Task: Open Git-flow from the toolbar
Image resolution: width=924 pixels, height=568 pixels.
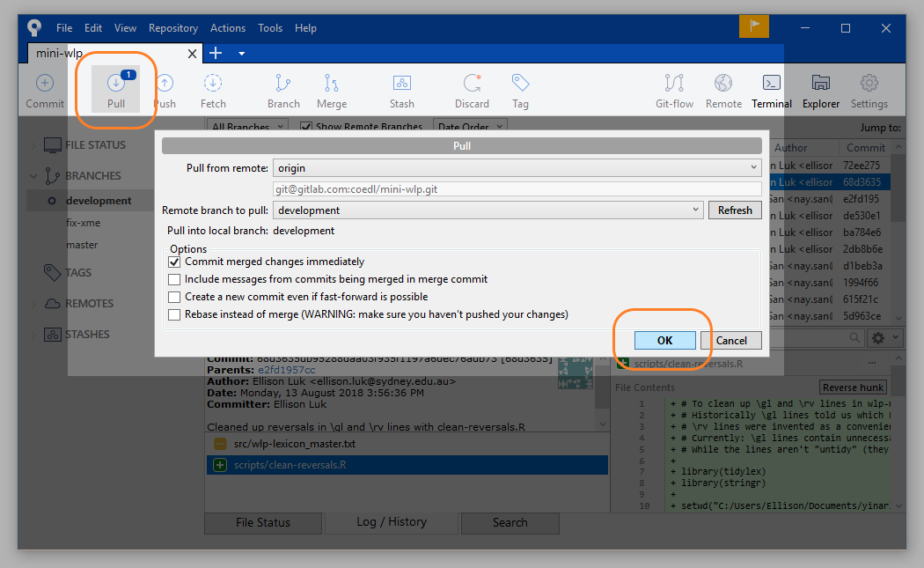Action: point(674,83)
